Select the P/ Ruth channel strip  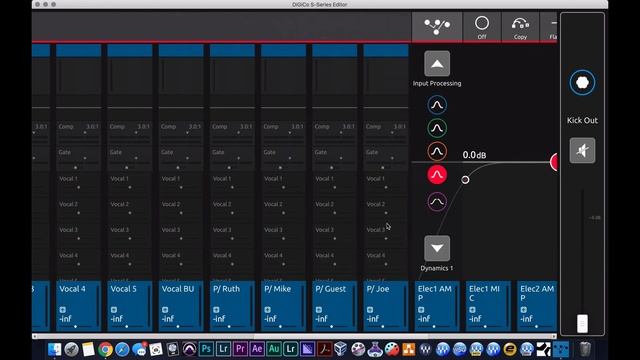pyautogui.click(x=232, y=306)
